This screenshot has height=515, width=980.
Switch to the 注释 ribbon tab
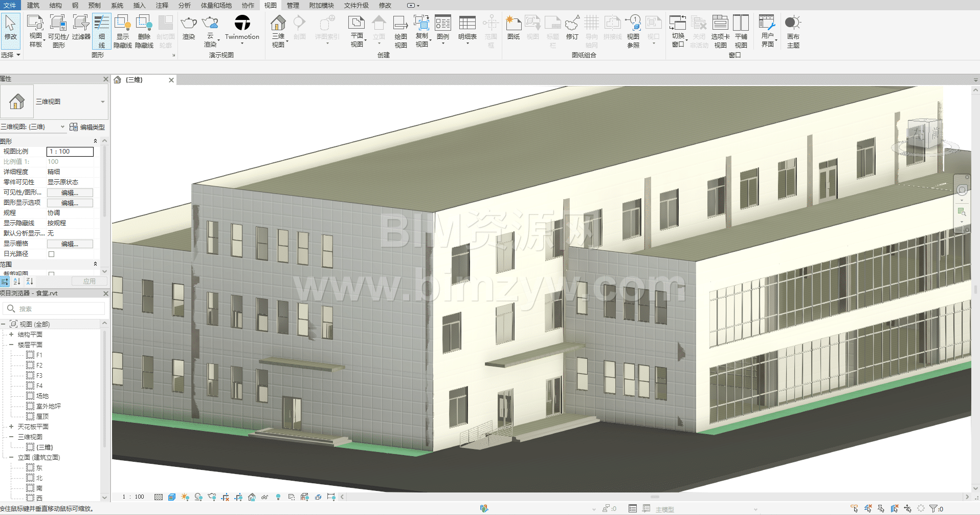click(x=162, y=5)
